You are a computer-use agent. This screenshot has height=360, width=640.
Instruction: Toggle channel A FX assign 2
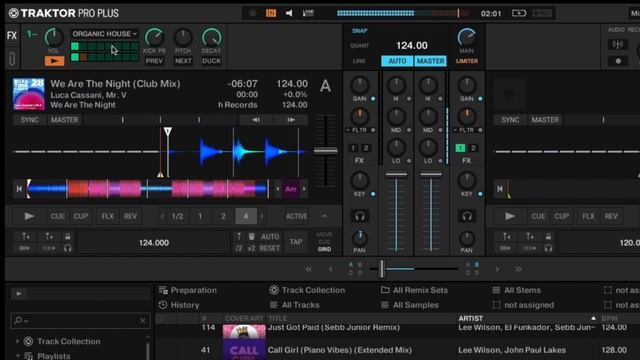(x=366, y=148)
